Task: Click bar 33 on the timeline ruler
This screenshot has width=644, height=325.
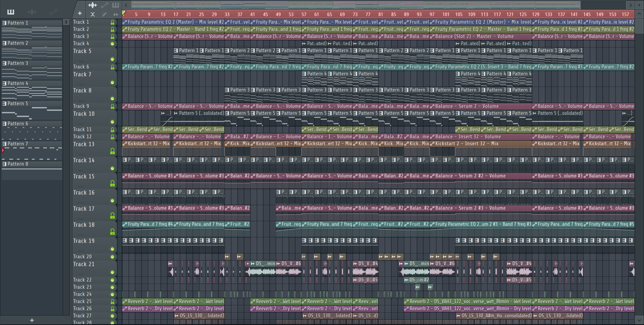Action: tap(227, 15)
